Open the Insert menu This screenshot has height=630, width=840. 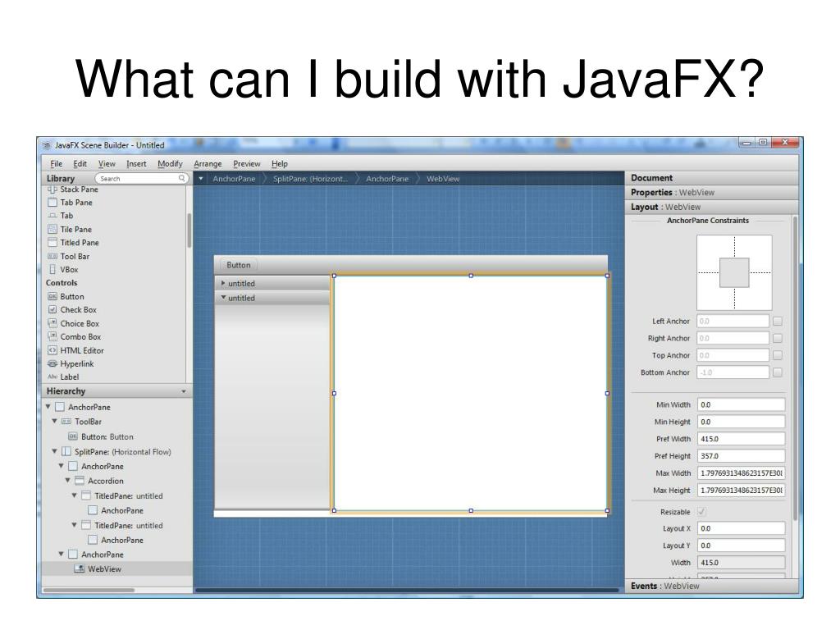click(136, 164)
